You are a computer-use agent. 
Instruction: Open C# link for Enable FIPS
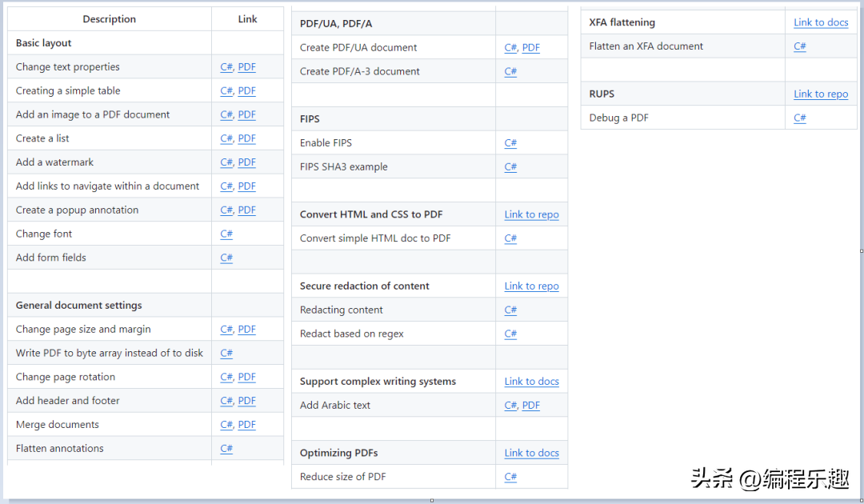click(510, 143)
